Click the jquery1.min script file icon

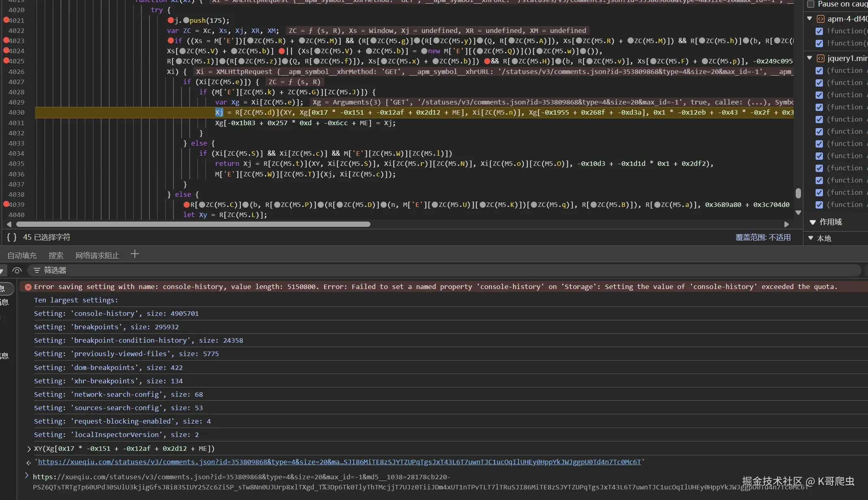point(820,58)
